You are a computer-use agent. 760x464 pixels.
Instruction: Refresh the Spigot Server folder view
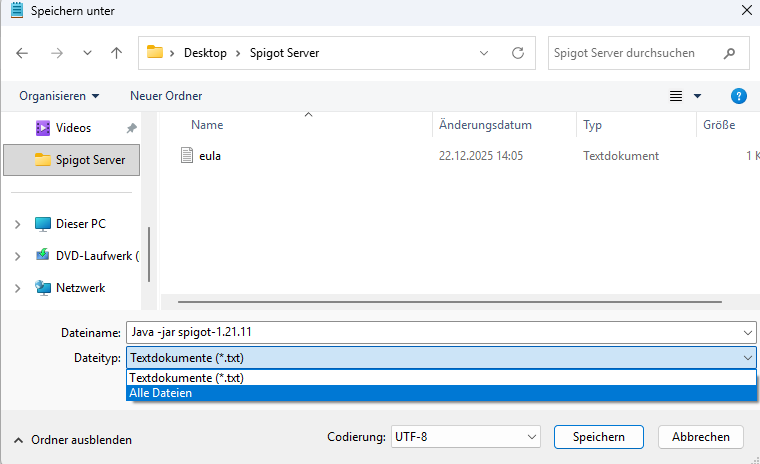point(517,53)
